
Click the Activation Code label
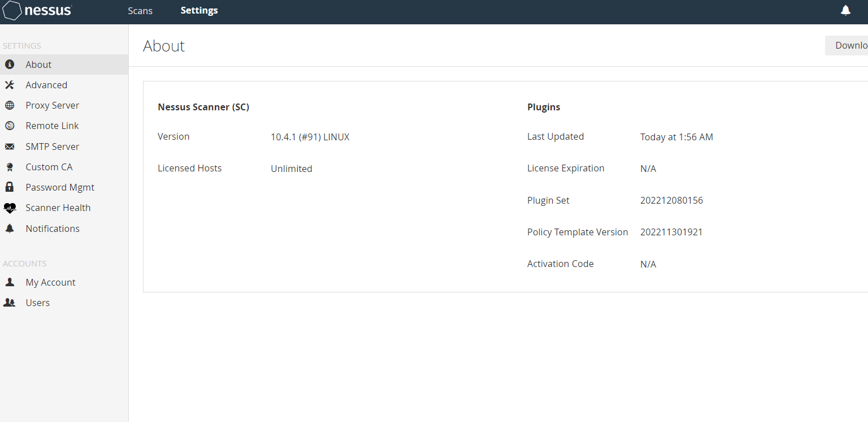point(561,264)
